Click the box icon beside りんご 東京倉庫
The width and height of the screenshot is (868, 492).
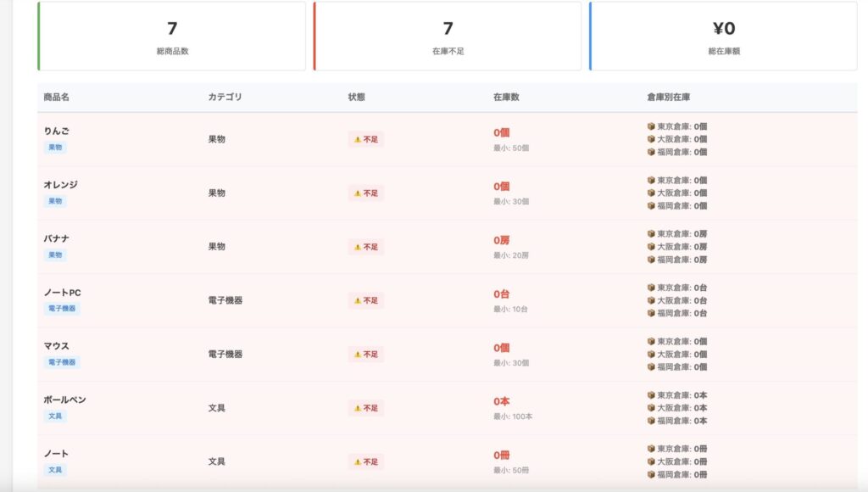651,126
